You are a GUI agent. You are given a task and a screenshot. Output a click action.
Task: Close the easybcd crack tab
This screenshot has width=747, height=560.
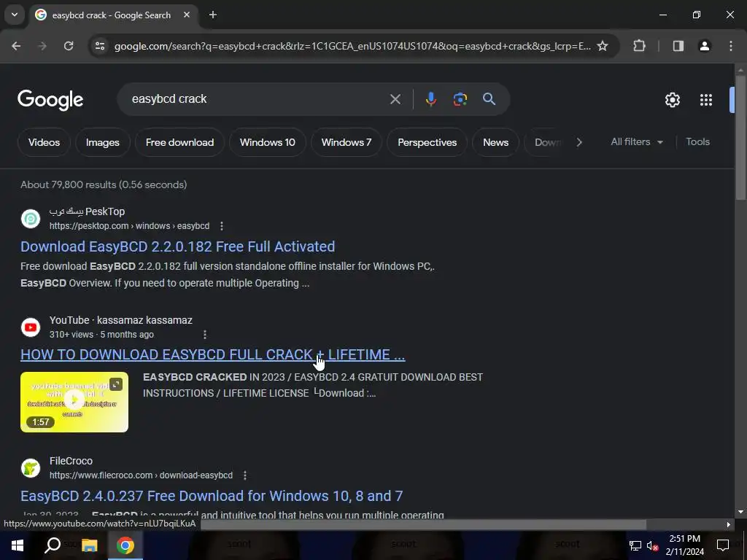click(x=187, y=15)
